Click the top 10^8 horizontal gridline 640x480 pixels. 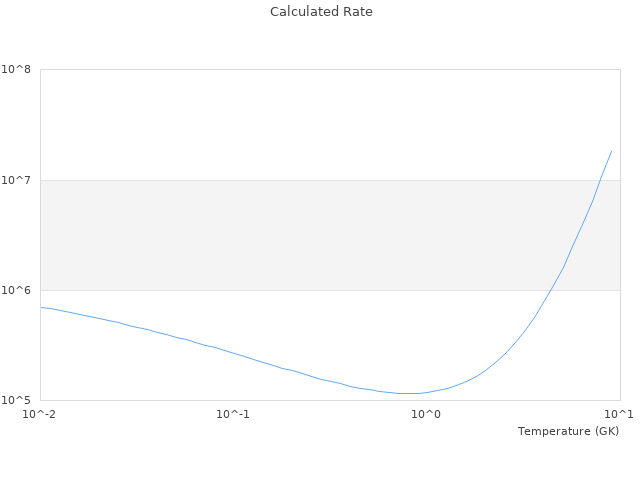point(330,69)
